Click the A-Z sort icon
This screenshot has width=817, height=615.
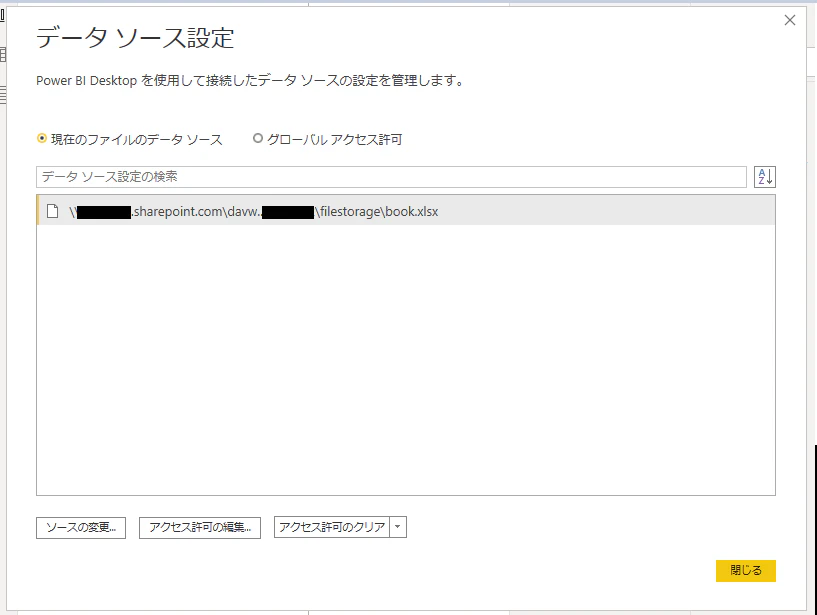pyautogui.click(x=764, y=177)
